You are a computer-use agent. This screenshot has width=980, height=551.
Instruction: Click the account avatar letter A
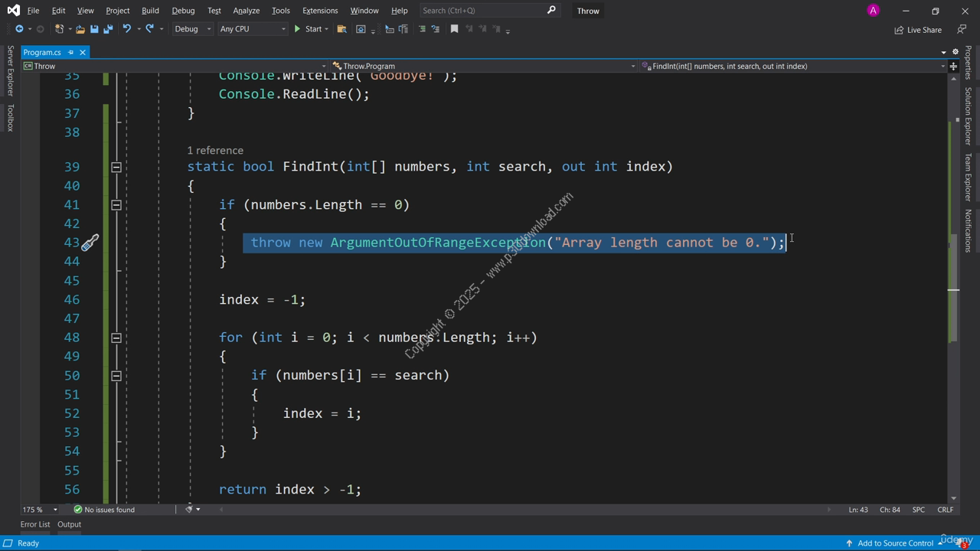tap(873, 11)
